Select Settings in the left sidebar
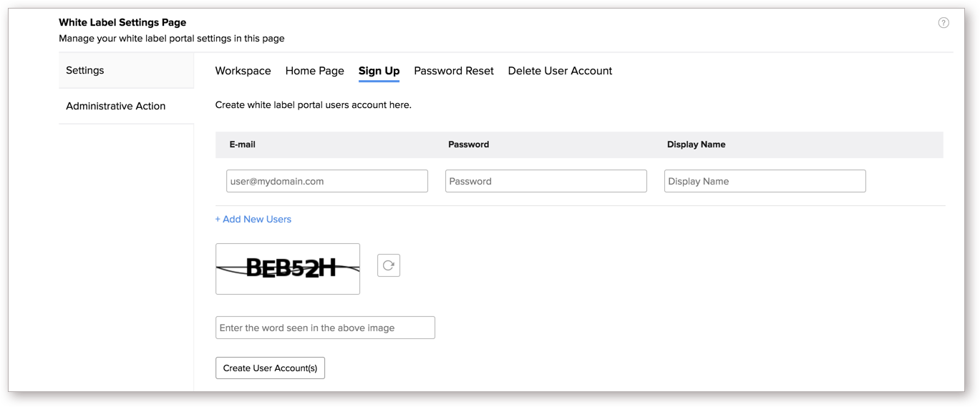The height and width of the screenshot is (407, 980). [85, 70]
